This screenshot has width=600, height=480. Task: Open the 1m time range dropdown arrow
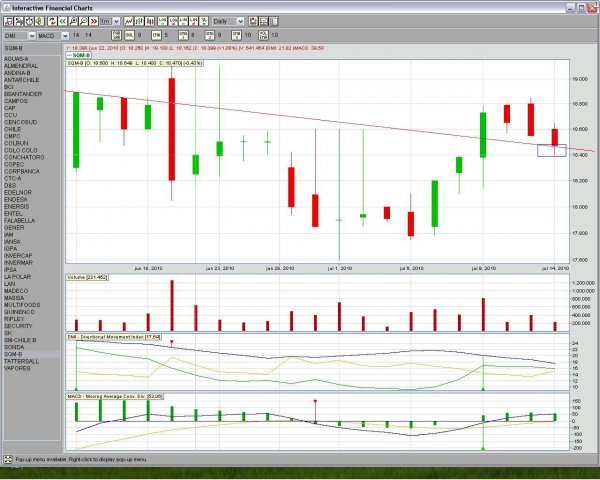point(116,21)
